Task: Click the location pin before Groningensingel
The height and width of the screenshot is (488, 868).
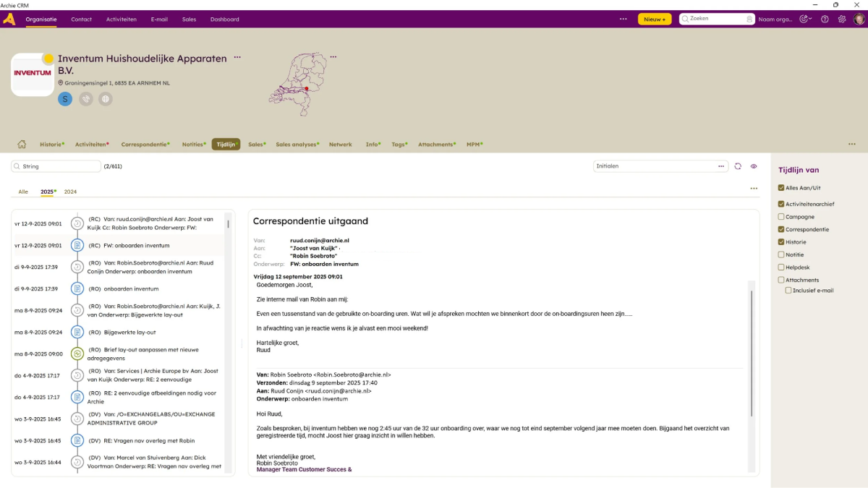Action: (61, 83)
